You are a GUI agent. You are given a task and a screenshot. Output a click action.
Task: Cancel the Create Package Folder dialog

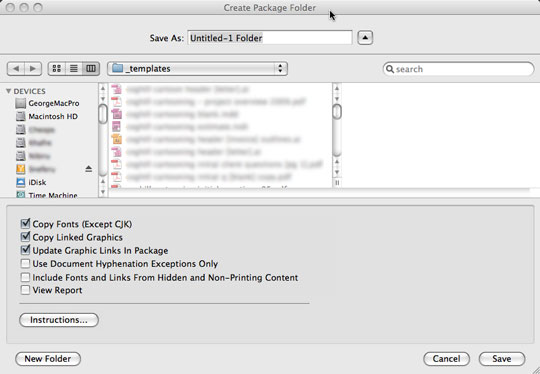point(446,359)
